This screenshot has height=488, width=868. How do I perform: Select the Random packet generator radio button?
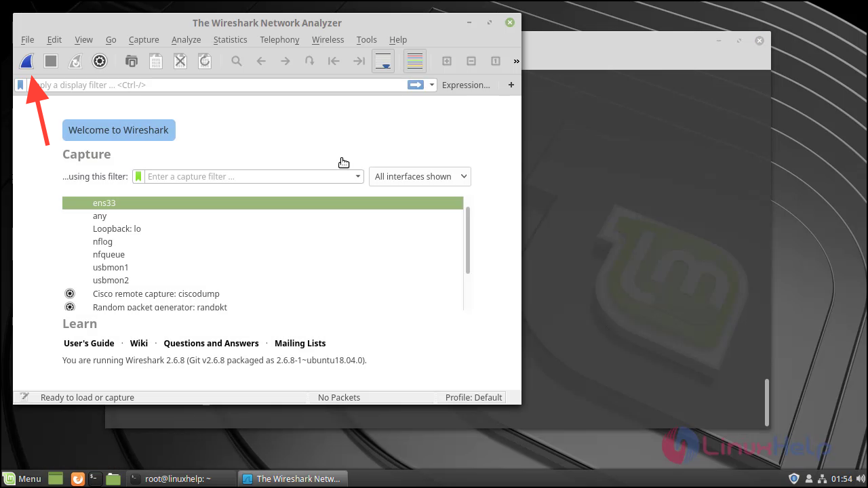pos(70,306)
